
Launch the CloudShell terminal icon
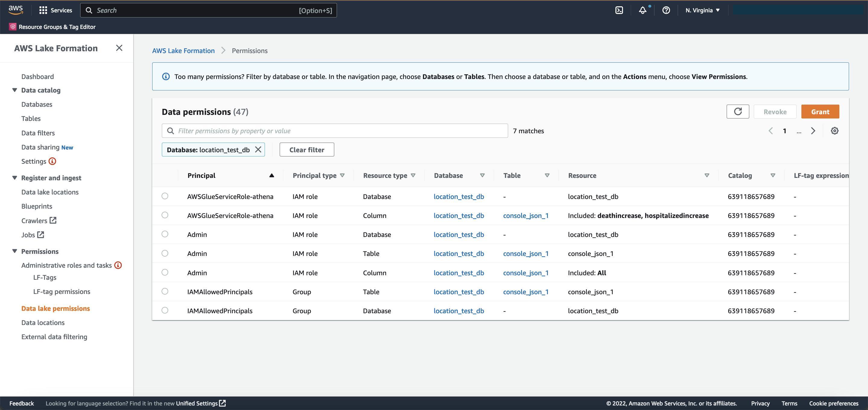(x=619, y=10)
